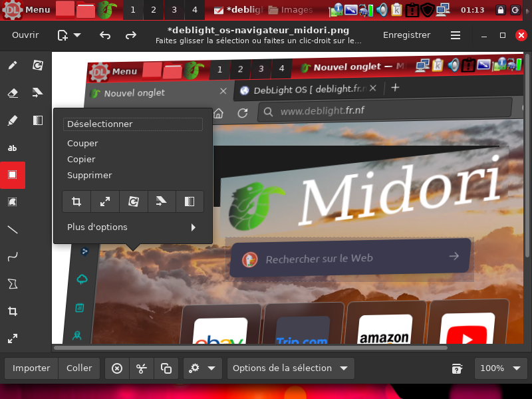Click the scissors cut icon in bottom bar

click(142, 368)
